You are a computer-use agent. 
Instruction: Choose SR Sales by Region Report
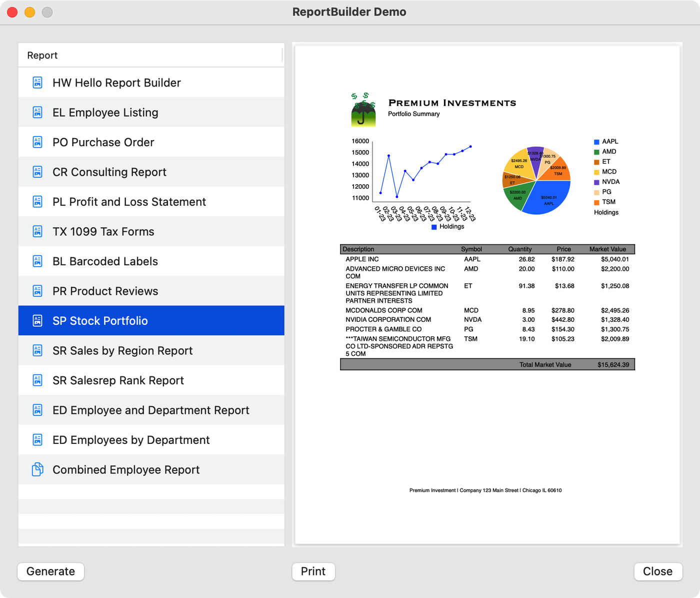coord(122,351)
